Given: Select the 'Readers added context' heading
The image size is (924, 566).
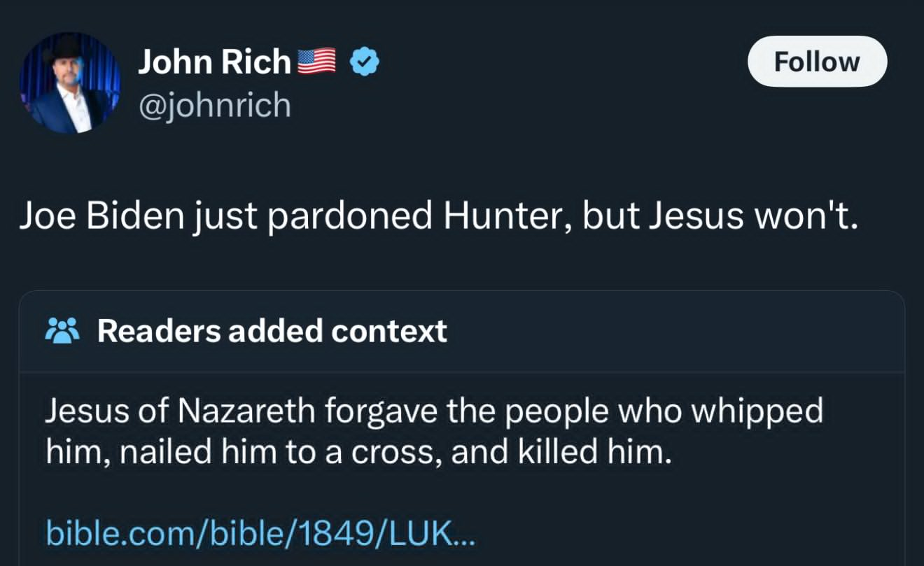Looking at the screenshot, I should click(272, 330).
